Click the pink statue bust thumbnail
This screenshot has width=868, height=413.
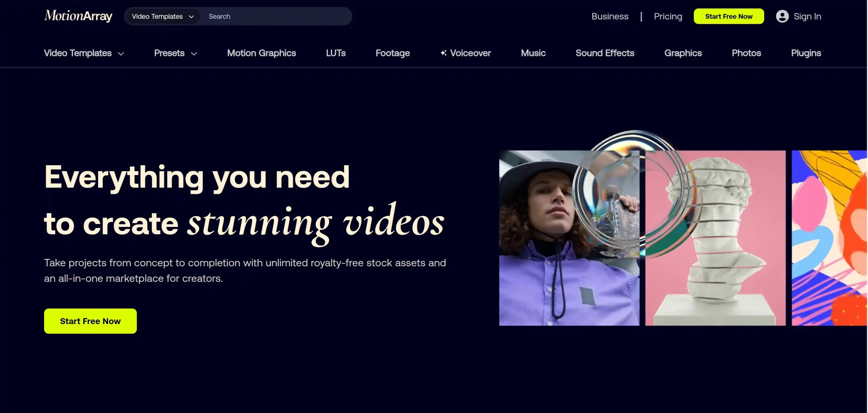click(715, 238)
